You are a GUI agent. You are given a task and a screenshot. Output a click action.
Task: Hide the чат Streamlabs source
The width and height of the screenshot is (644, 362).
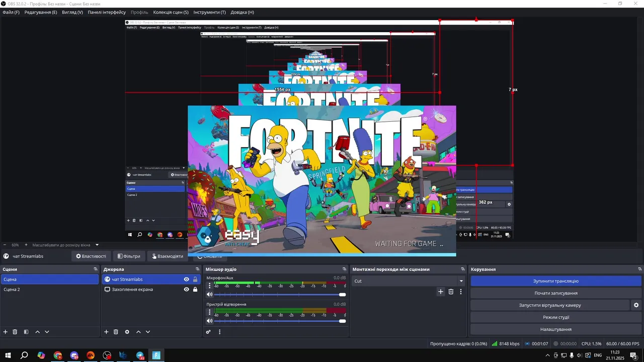pos(186,280)
